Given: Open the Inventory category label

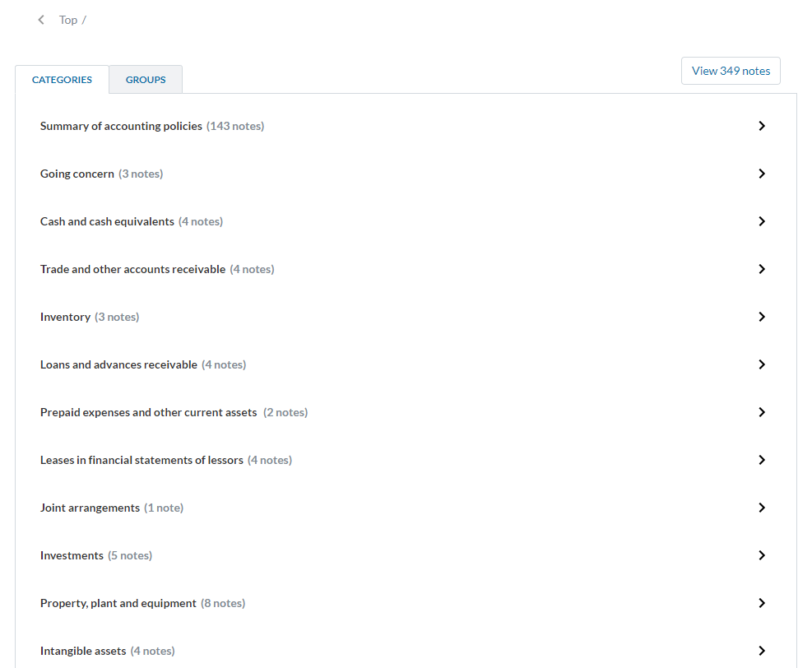Looking at the screenshot, I should tap(65, 317).
